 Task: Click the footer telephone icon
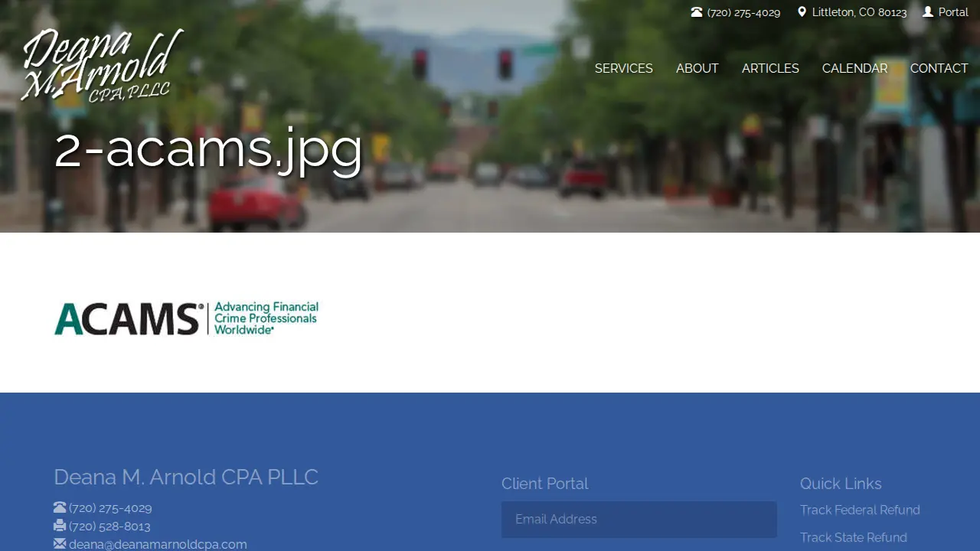tap(60, 507)
